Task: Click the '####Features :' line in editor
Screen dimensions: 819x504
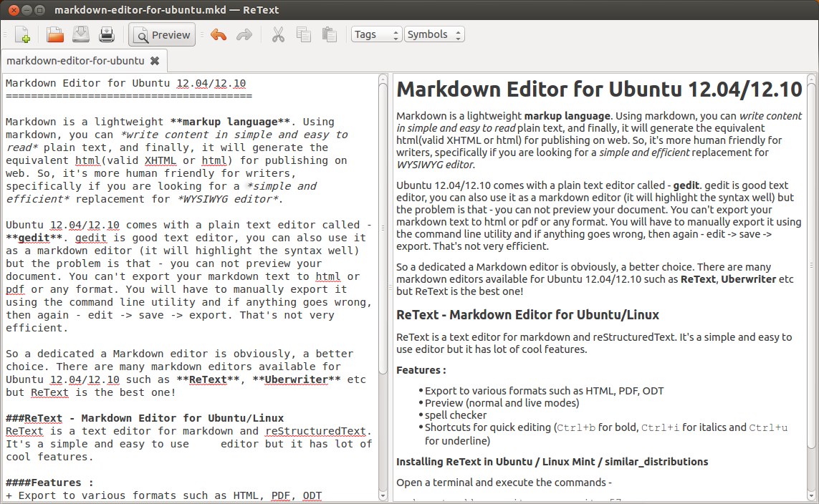Action: pos(49,483)
